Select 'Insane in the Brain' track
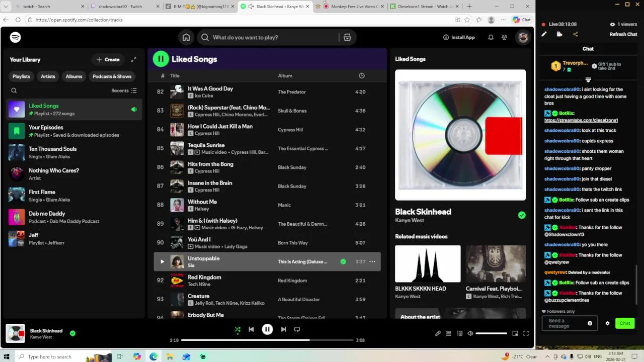 (x=210, y=183)
